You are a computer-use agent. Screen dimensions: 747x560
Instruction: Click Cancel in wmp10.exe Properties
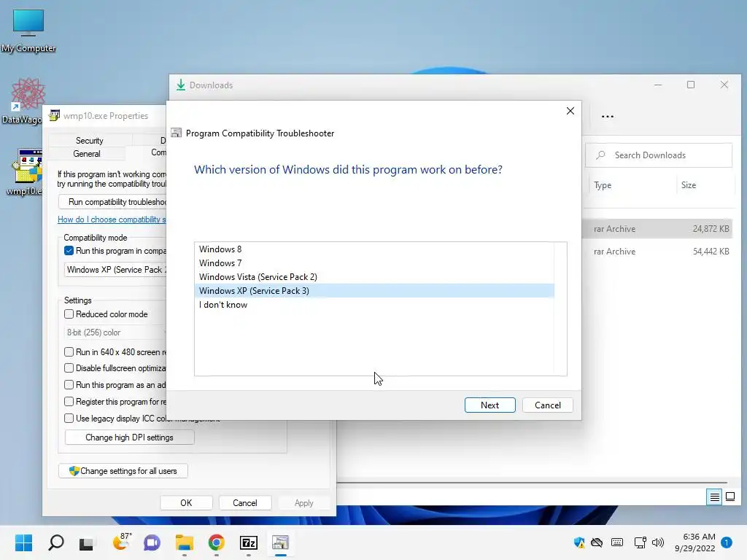pos(245,503)
